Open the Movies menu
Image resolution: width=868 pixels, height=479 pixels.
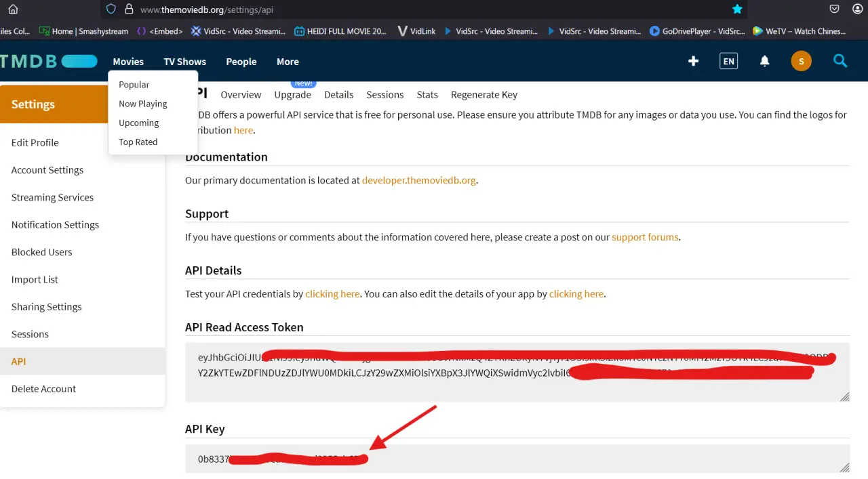point(128,62)
